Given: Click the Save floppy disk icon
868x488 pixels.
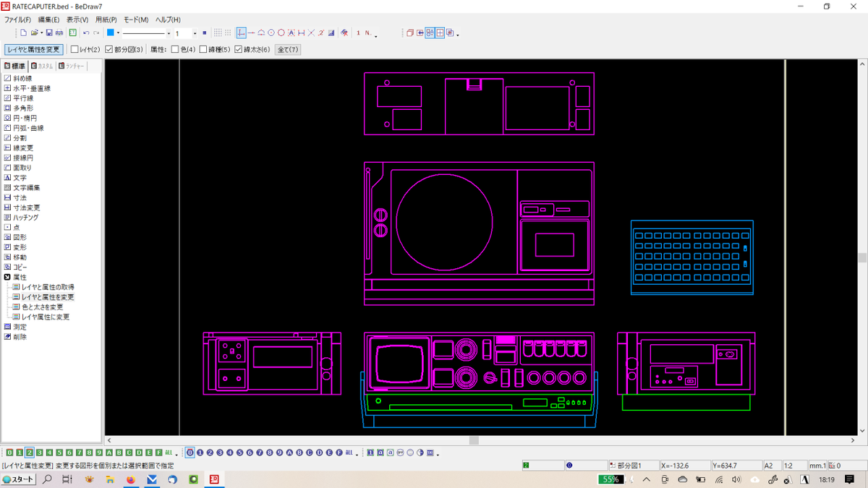Looking at the screenshot, I should point(49,33).
